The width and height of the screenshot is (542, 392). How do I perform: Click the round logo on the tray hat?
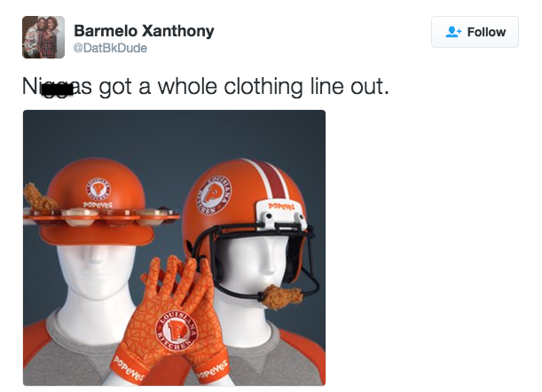coord(98,190)
